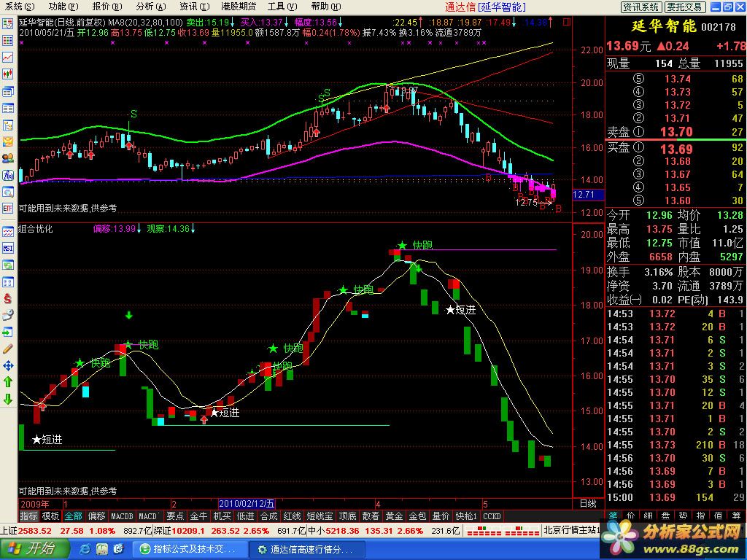This screenshot has height=560, width=747.
Task: Click the satellite dish connection icon
Action: pyautogui.click(x=7, y=315)
